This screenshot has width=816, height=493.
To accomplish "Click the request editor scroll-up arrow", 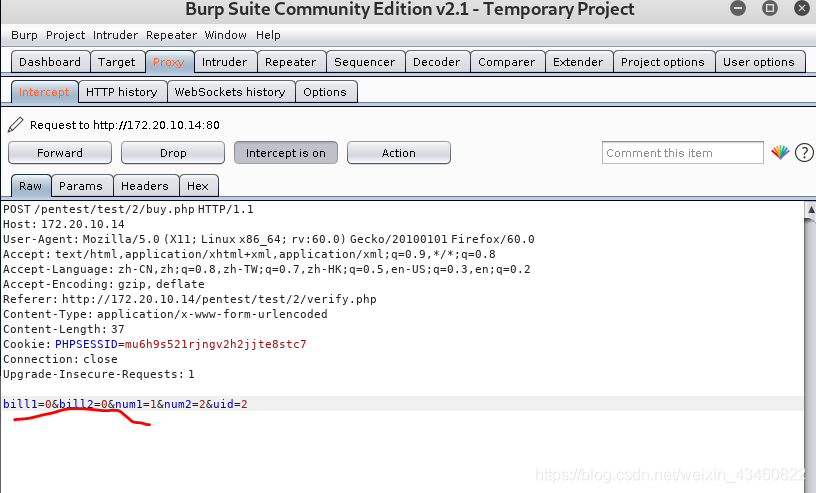I will pos(810,210).
